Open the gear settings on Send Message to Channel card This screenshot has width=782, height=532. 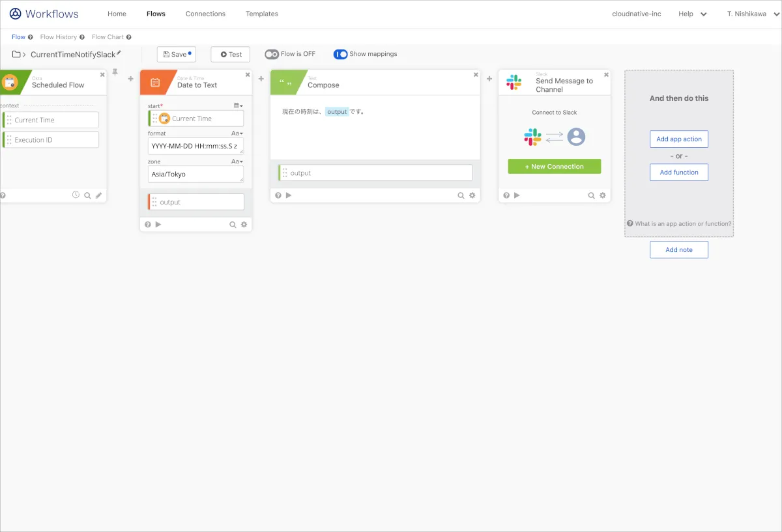point(603,195)
